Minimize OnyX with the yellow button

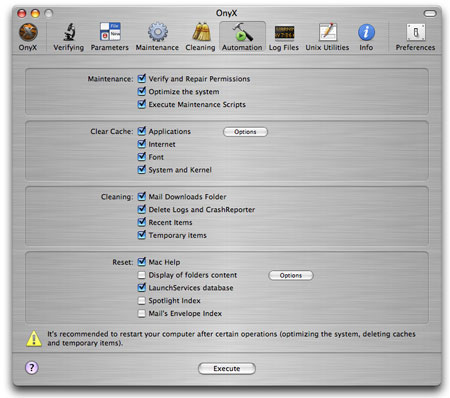pyautogui.click(x=35, y=13)
